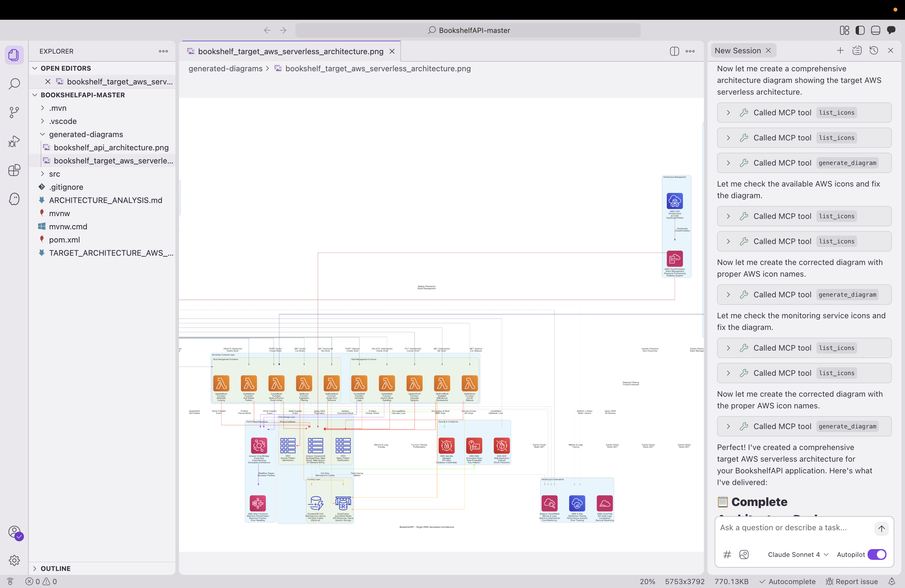Image resolution: width=905 pixels, height=588 pixels.
Task: Click the session history icon in chat panel
Action: pyautogui.click(x=874, y=51)
